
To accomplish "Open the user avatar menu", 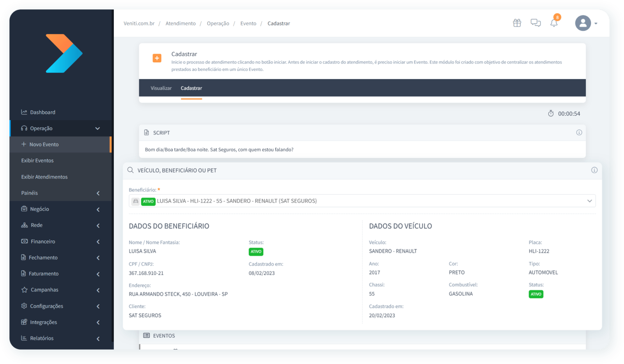I will (x=586, y=23).
